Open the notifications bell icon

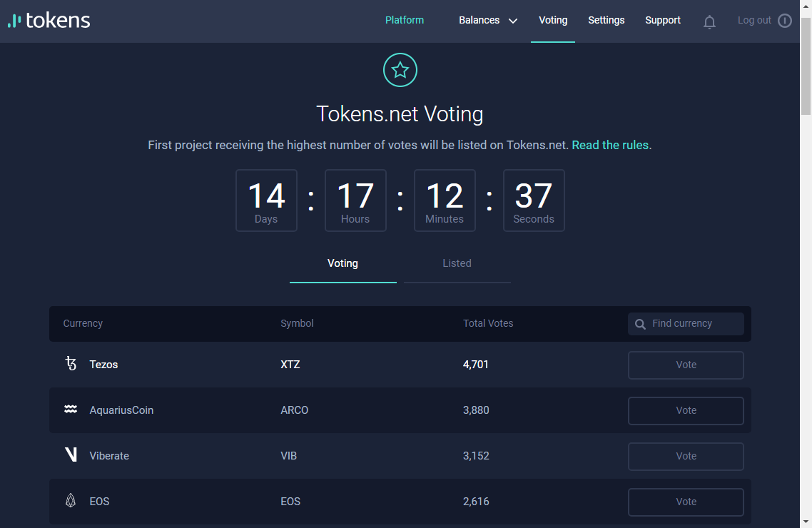[x=709, y=21]
